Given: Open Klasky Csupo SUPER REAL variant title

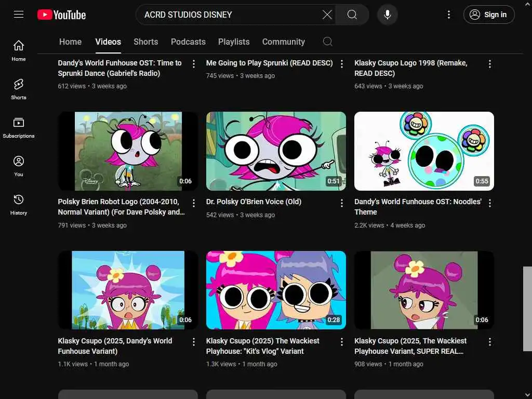Looking at the screenshot, I should (410, 345).
